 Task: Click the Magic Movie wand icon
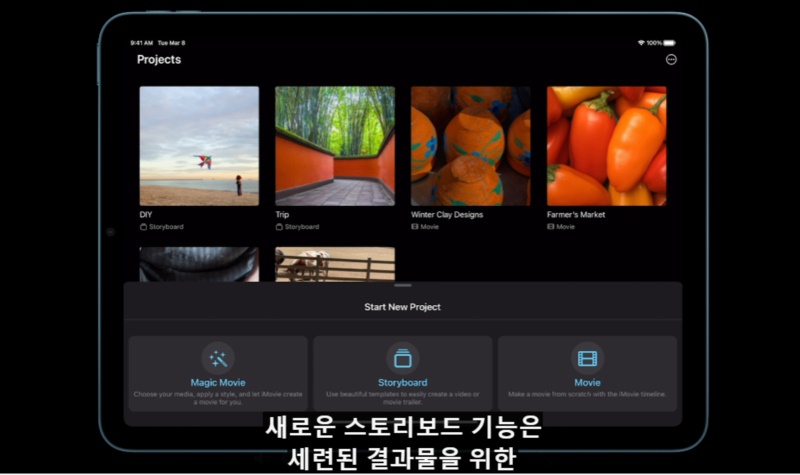[x=218, y=359]
